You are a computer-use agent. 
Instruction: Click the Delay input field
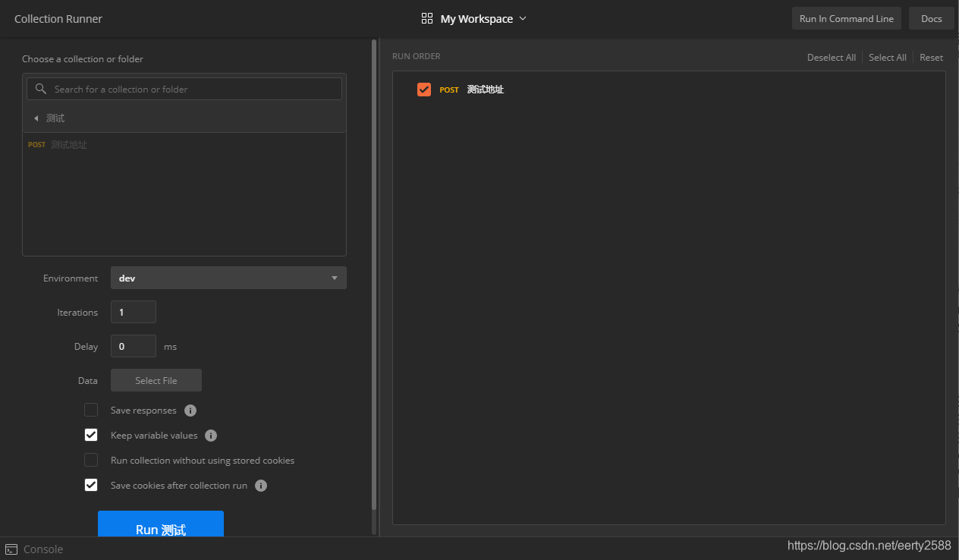tap(134, 346)
